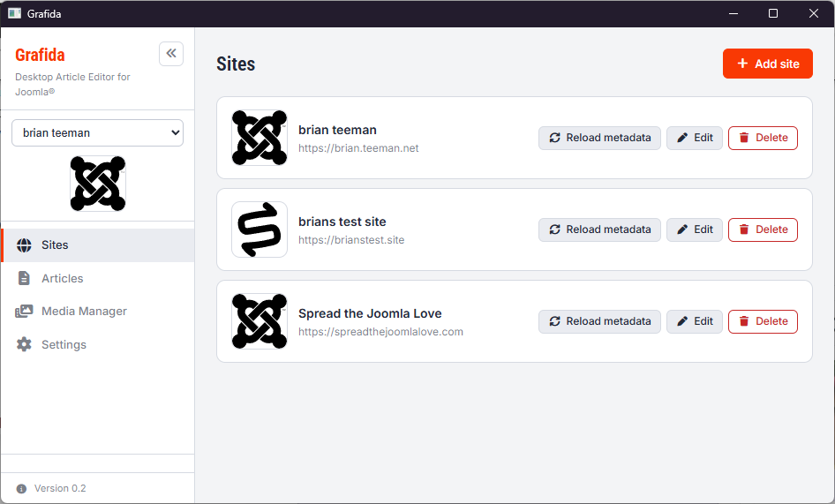
Task: Click the Grafida brand heading in sidebar
Action: point(40,55)
